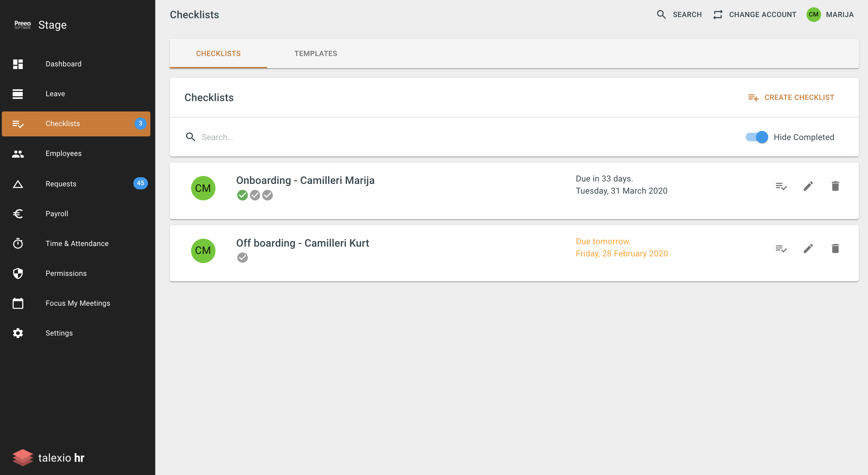The height and width of the screenshot is (475, 868).
Task: Switch to the TEMPLATES tab
Action: [x=316, y=54]
